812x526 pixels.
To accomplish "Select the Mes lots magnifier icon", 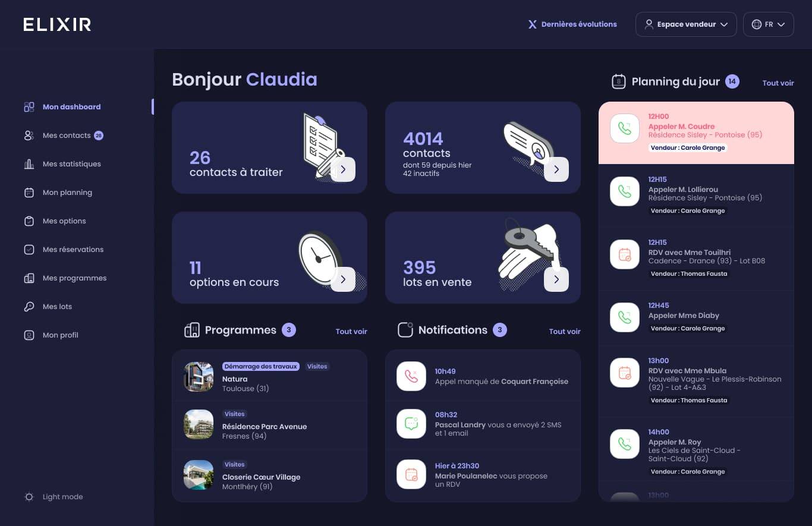I will (29, 306).
